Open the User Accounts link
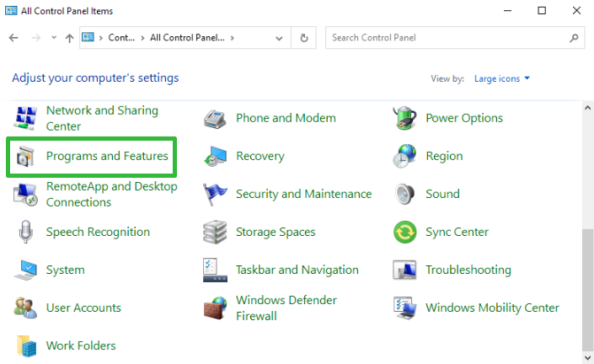Image resolution: width=594 pixels, height=364 pixels. [83, 308]
